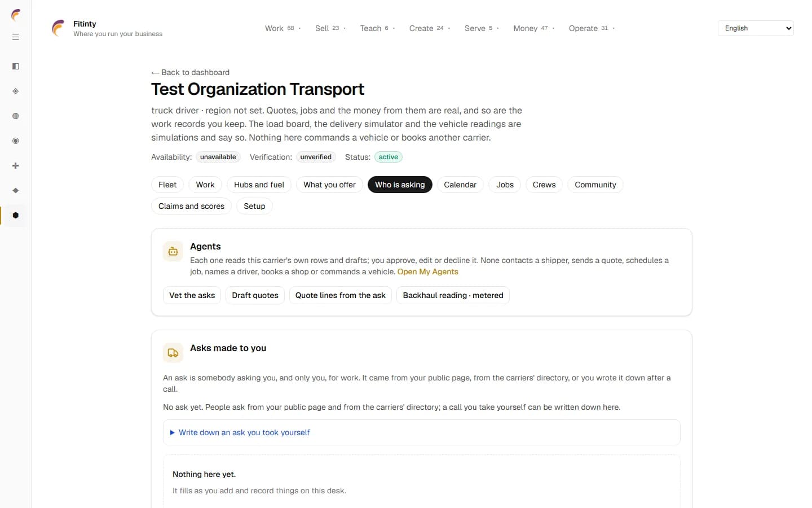Switch to the Work tab under the heading

click(205, 185)
